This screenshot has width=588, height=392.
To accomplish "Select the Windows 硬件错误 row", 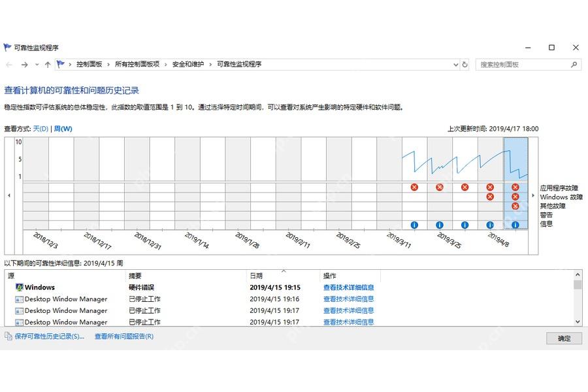I will (289, 287).
